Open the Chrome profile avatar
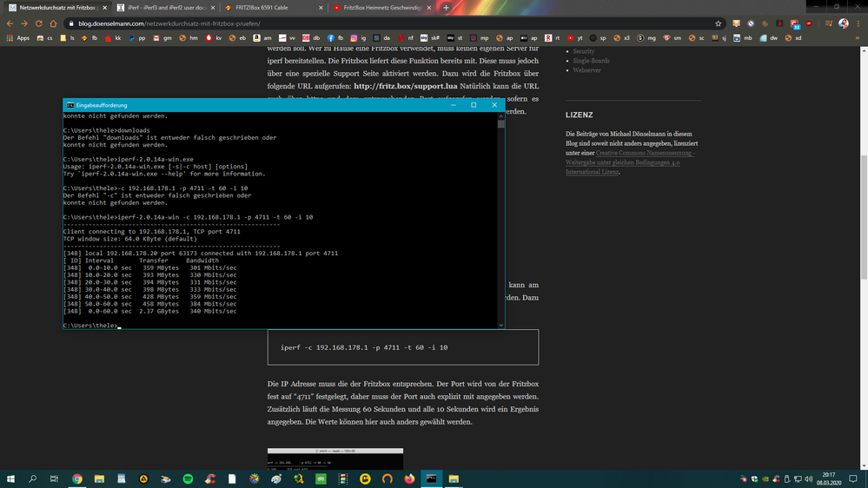 click(843, 23)
